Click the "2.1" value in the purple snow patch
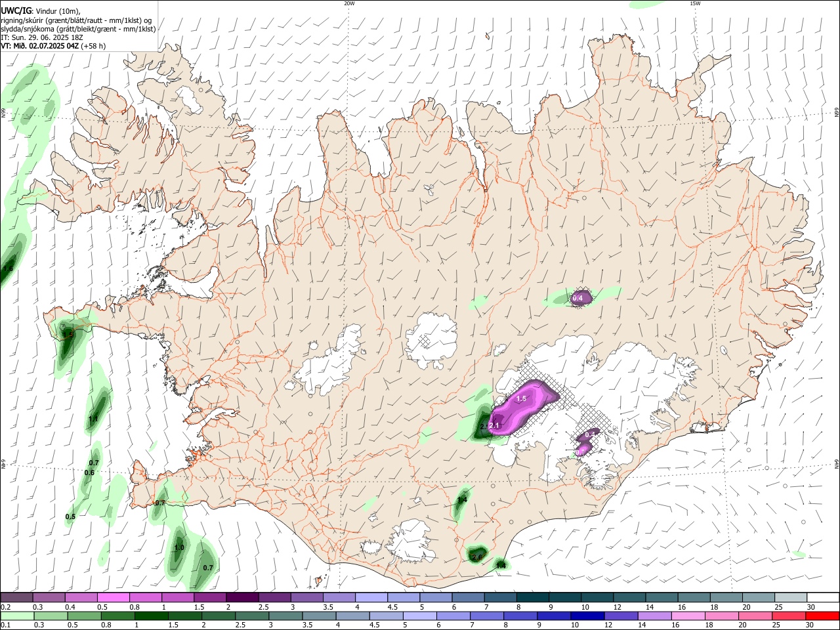This screenshot has width=840, height=630. coord(495,426)
